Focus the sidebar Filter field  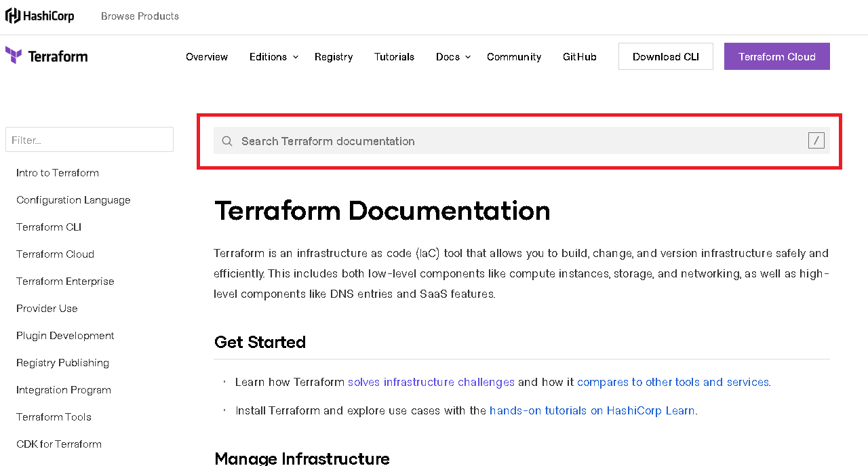90,140
